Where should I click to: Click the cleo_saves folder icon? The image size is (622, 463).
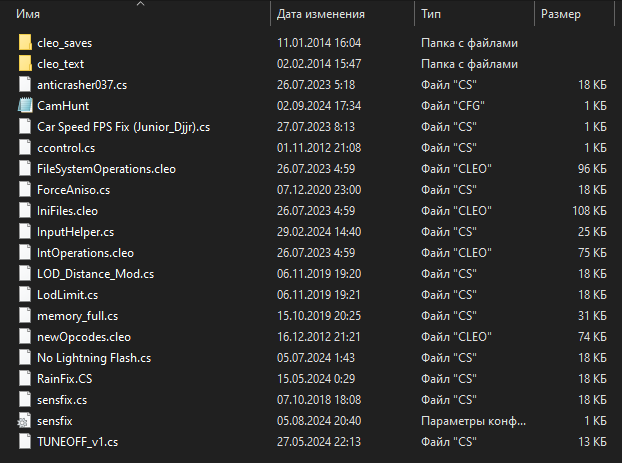(25, 43)
